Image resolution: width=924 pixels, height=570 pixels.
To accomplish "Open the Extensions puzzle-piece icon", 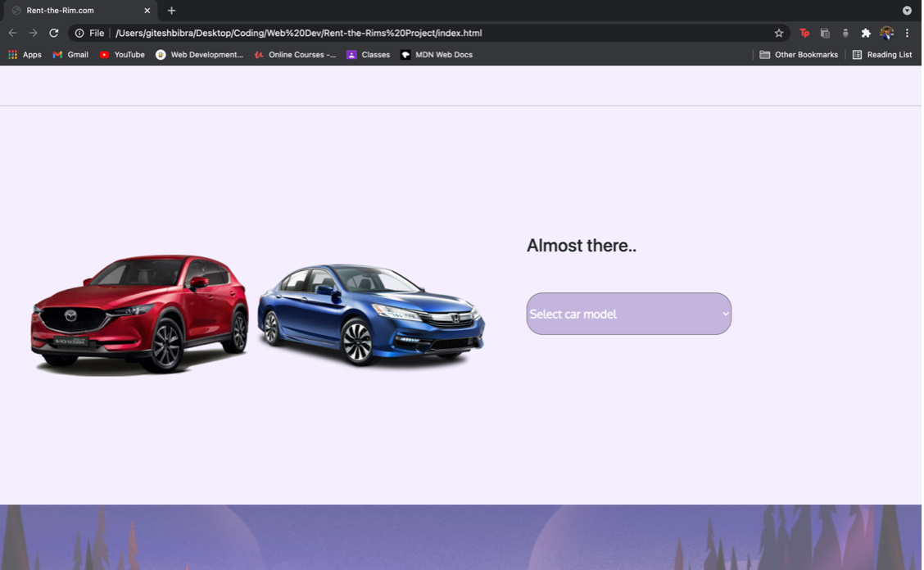I will click(x=865, y=33).
